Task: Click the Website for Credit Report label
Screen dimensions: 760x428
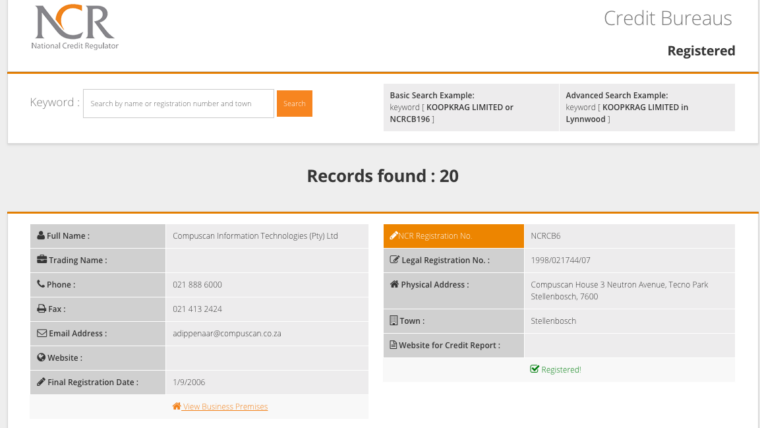Action: click(x=449, y=345)
